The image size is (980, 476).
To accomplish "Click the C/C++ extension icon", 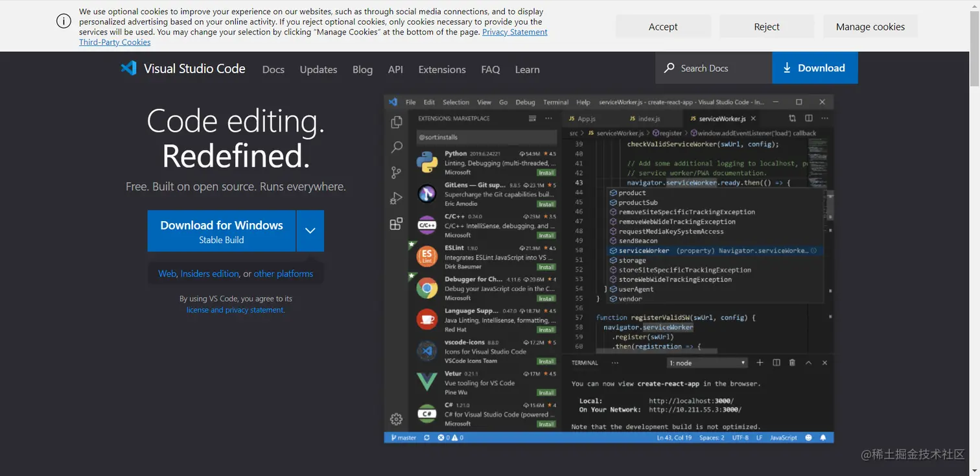I will point(426,226).
